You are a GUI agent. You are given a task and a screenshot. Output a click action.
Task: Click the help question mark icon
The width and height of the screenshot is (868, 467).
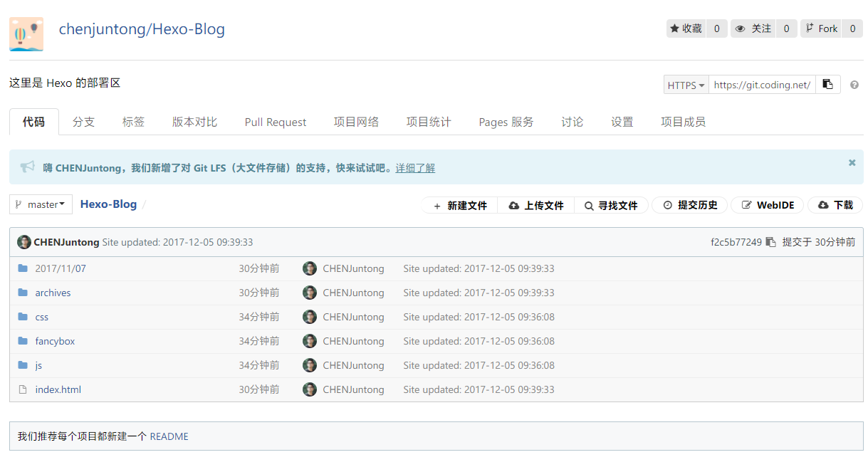[854, 85]
